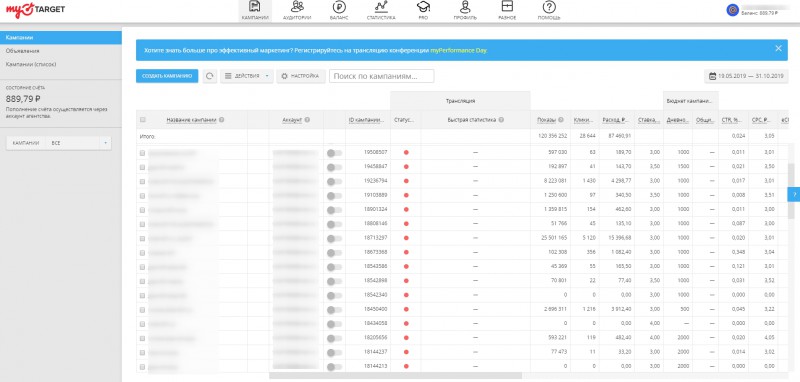
Task: Toggle the on/off switch for campaign 19103889
Action: [334, 196]
